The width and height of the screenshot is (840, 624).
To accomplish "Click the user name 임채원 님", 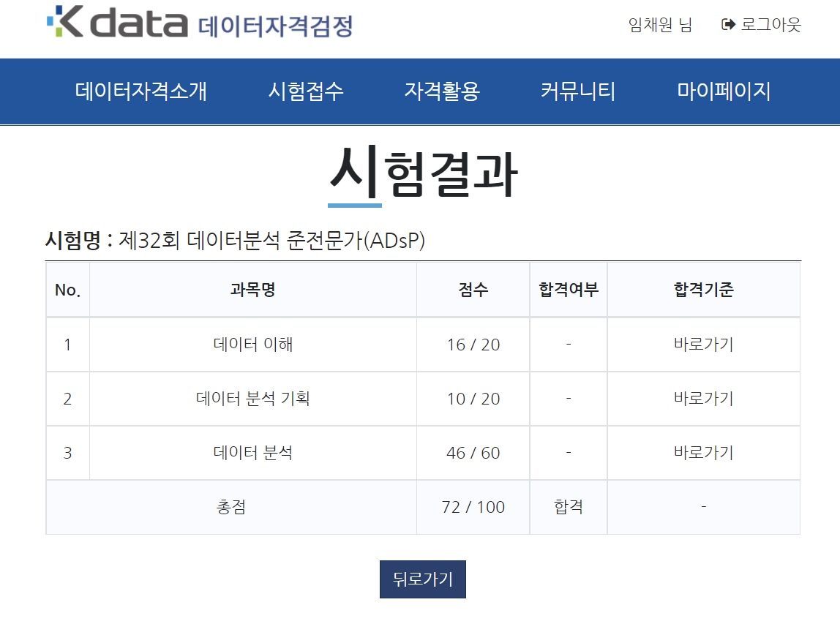I will coord(661,24).
